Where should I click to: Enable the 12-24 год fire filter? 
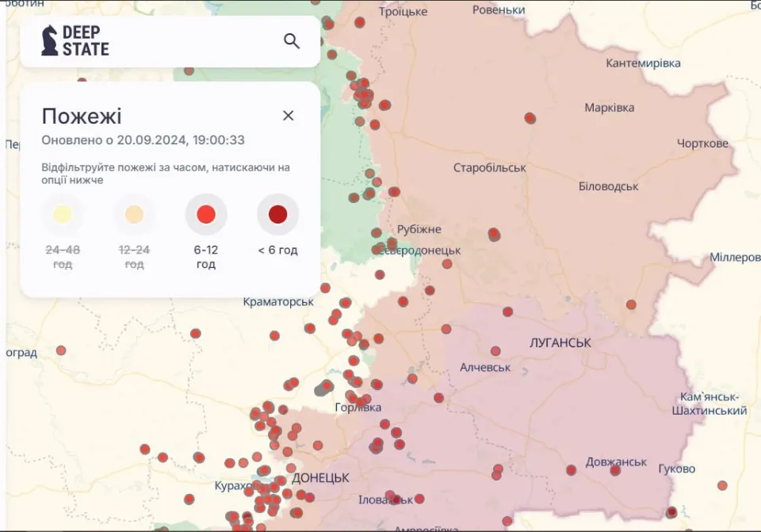point(134,214)
